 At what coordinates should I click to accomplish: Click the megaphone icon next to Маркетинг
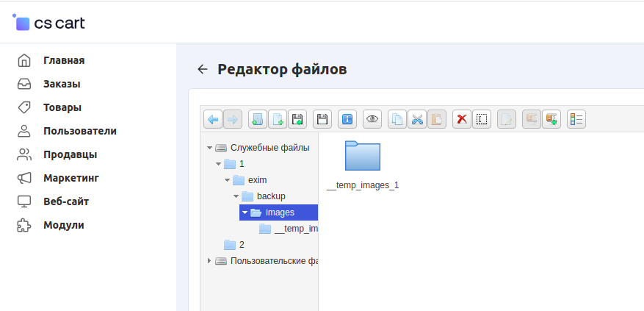pos(24,178)
